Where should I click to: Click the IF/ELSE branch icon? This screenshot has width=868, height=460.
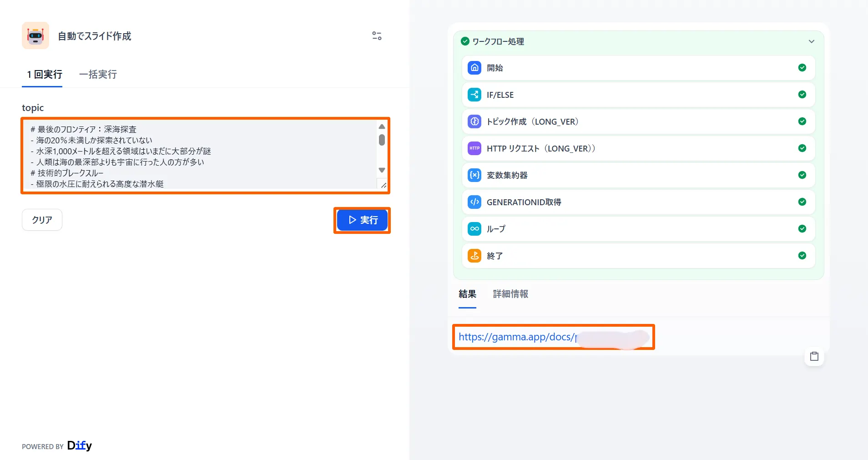[x=474, y=95]
